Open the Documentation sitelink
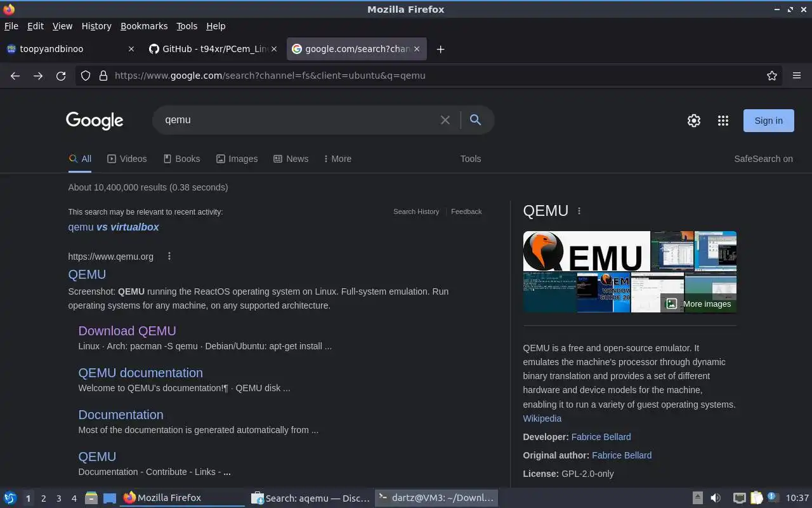Image resolution: width=812 pixels, height=508 pixels. tap(121, 415)
